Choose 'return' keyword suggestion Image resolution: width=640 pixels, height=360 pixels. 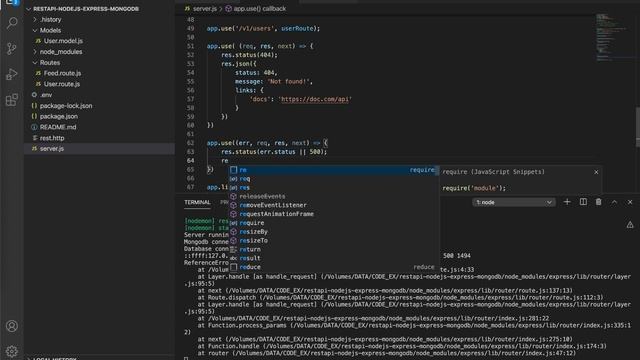(333, 249)
